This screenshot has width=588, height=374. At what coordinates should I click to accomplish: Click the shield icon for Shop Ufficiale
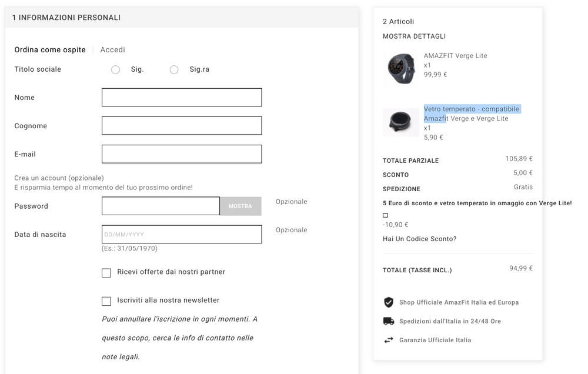pos(388,302)
